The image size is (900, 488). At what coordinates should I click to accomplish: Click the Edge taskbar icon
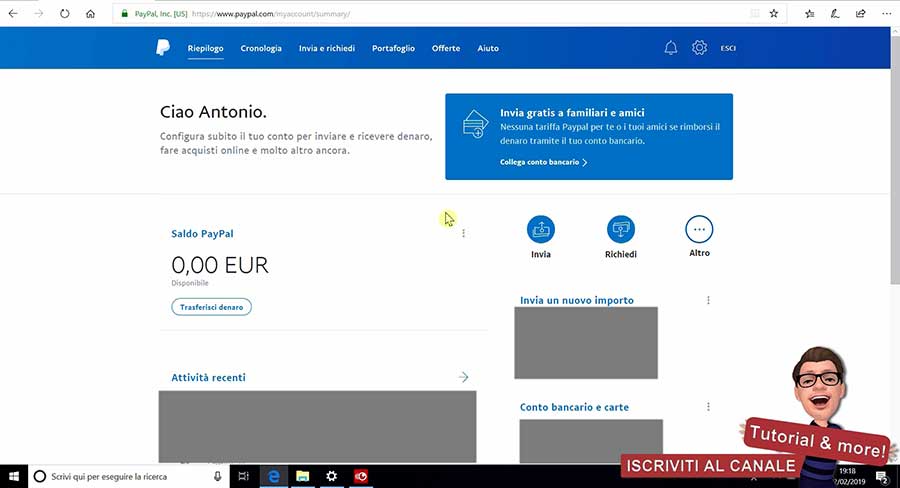coord(274,476)
